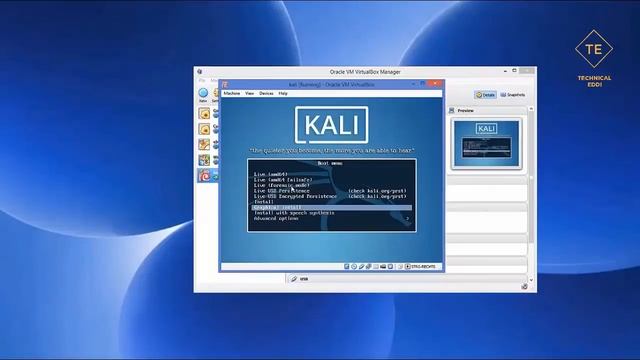640x360 pixels.
Task: Select the highlighted Debian-swirl VM icon in the list
Action: pyautogui.click(x=204, y=176)
